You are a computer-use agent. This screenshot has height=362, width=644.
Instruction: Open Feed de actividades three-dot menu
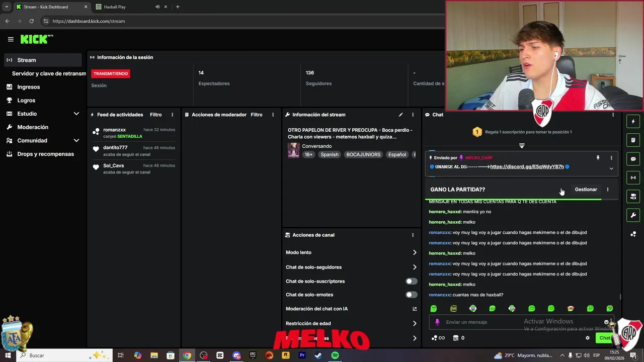[173, 115]
